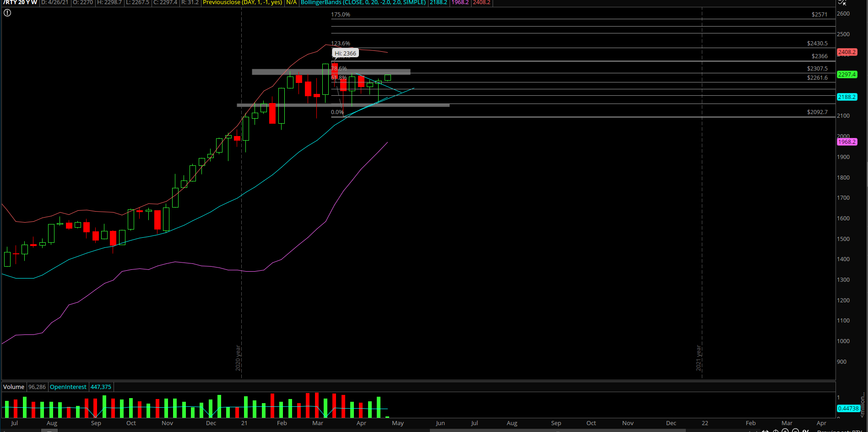The image size is (868, 432).
Task: Select the 123.6% Fibonacci level label
Action: tap(341, 43)
